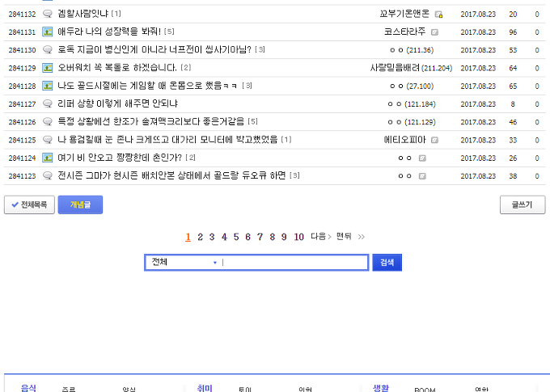Click gallog icon on post 2841123 row
The height and width of the screenshot is (392, 550).
tap(422, 176)
